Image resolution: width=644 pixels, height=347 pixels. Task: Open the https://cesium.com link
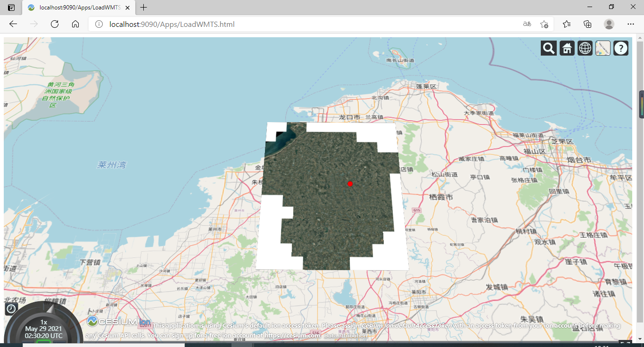pyautogui.click(x=292, y=336)
